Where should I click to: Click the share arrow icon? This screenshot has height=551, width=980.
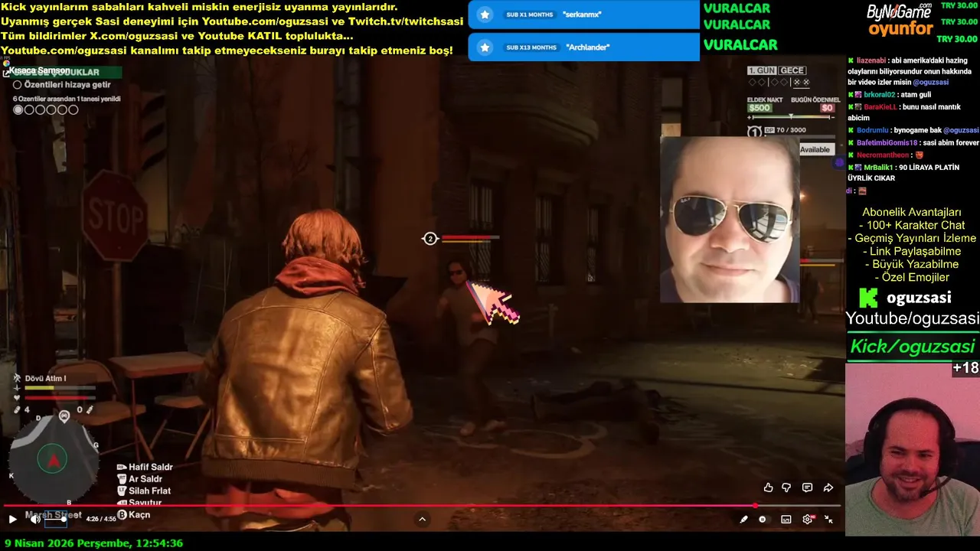(828, 487)
